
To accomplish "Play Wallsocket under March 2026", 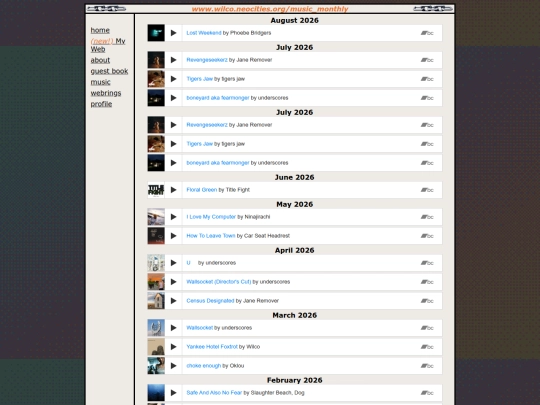I will [x=174, y=328].
